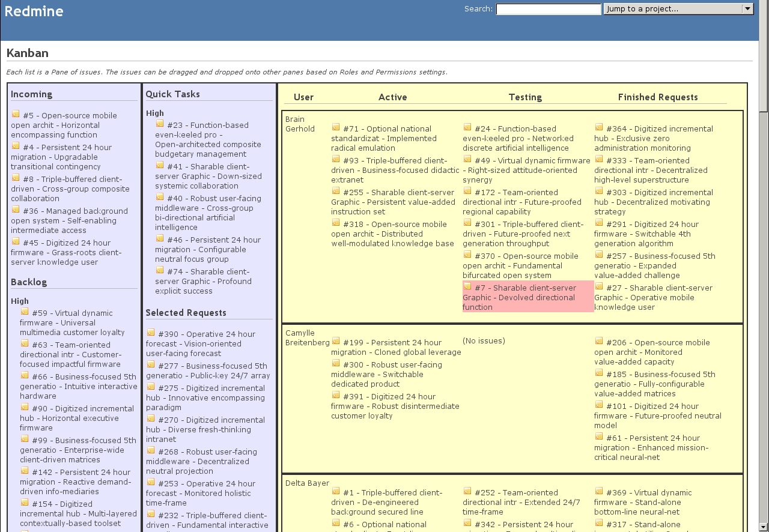Viewport: 769px width, 532px height.
Task: Click the Active column header
Action: (393, 97)
